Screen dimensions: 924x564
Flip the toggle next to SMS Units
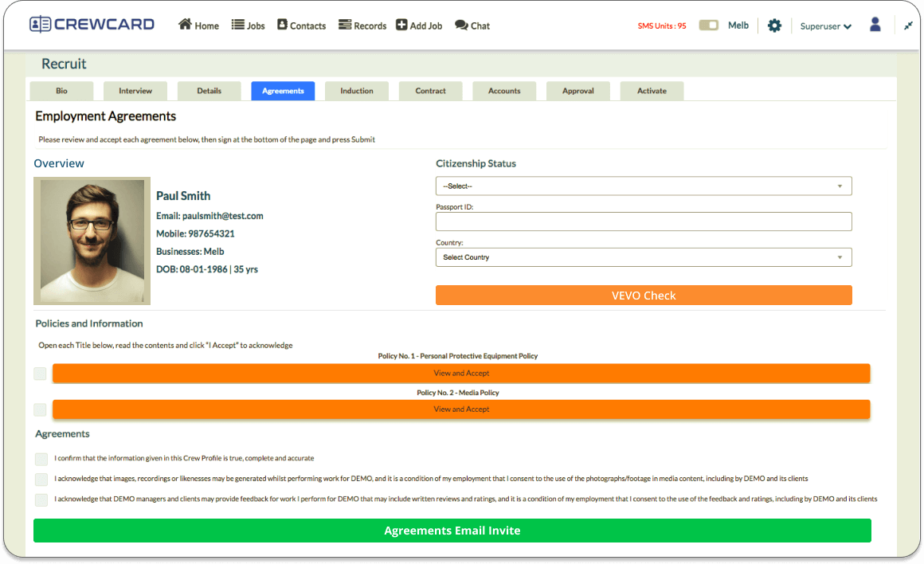click(708, 25)
